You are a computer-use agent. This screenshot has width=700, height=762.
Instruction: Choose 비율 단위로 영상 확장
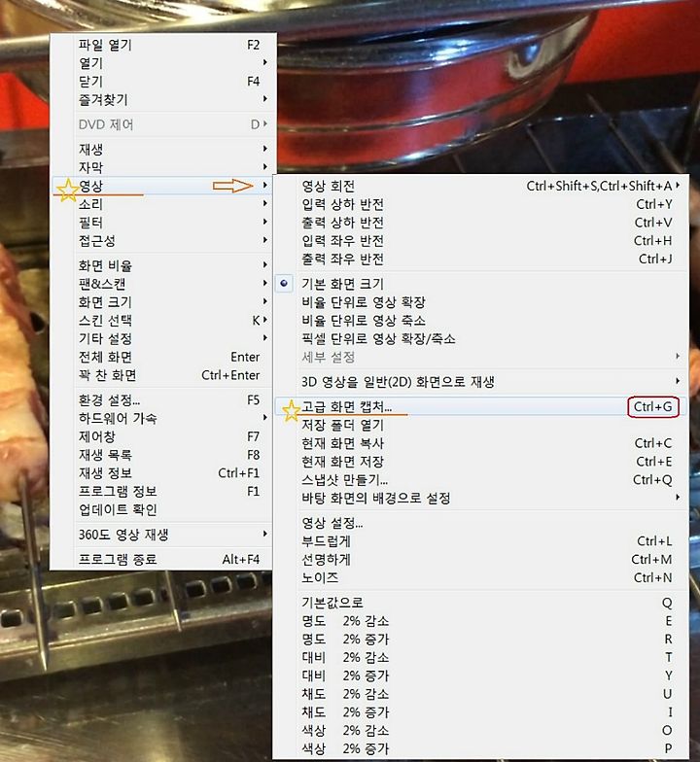coord(480,301)
